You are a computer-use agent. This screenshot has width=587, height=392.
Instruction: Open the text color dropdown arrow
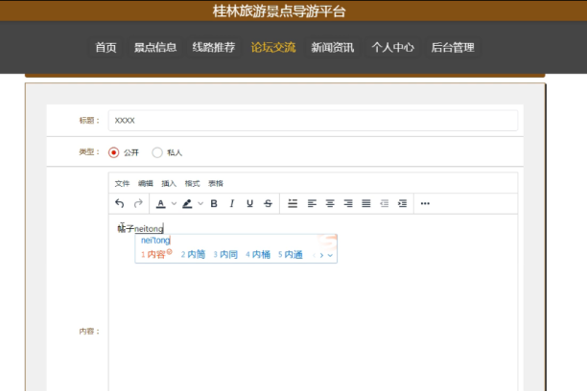(173, 204)
